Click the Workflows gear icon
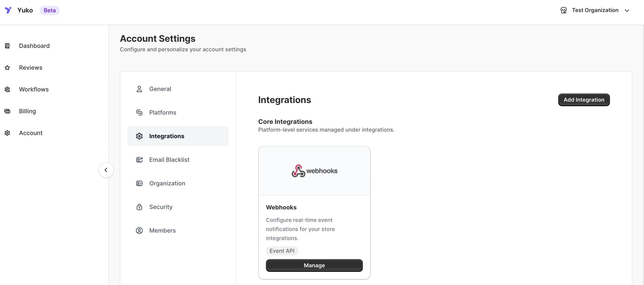Image resolution: width=644 pixels, height=285 pixels. click(7, 89)
